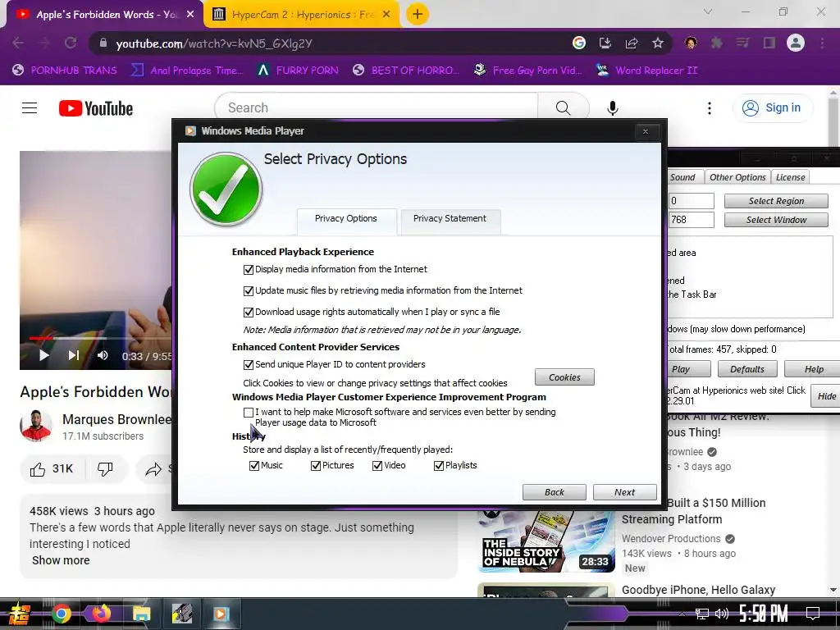Click the Sign in button on YouTube

coord(772,108)
